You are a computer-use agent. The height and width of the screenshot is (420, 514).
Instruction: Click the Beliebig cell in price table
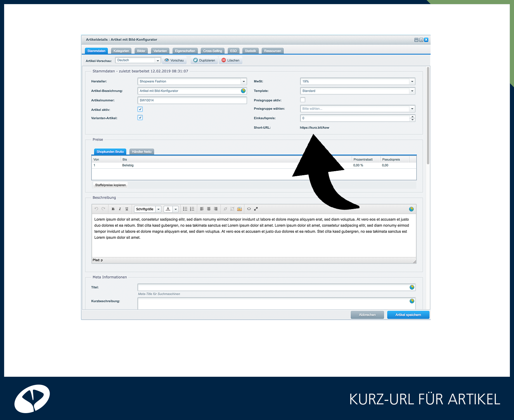click(x=128, y=165)
